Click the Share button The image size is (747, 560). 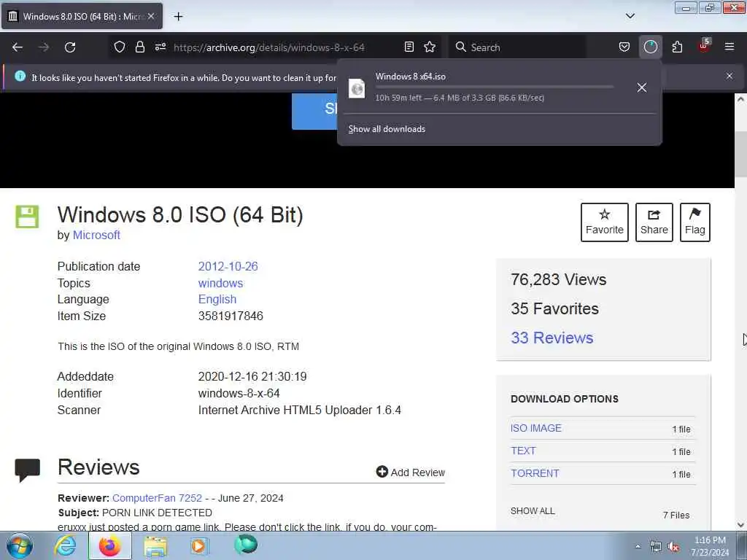pos(654,222)
